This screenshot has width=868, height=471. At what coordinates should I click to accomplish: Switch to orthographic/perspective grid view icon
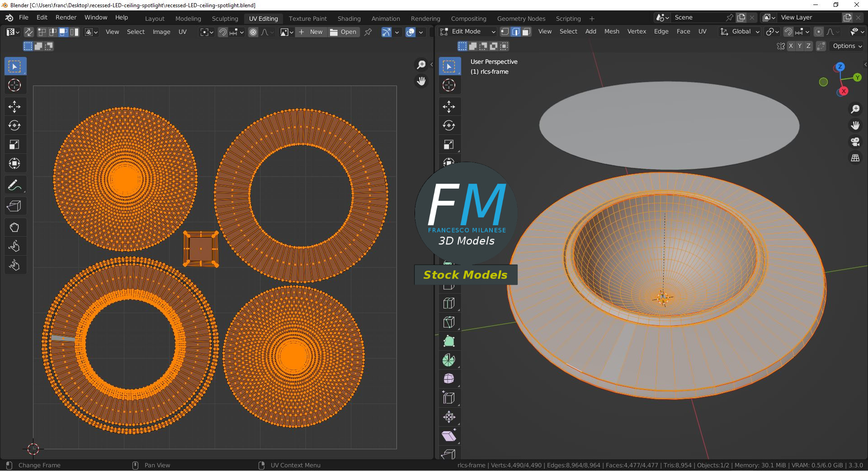click(x=855, y=158)
